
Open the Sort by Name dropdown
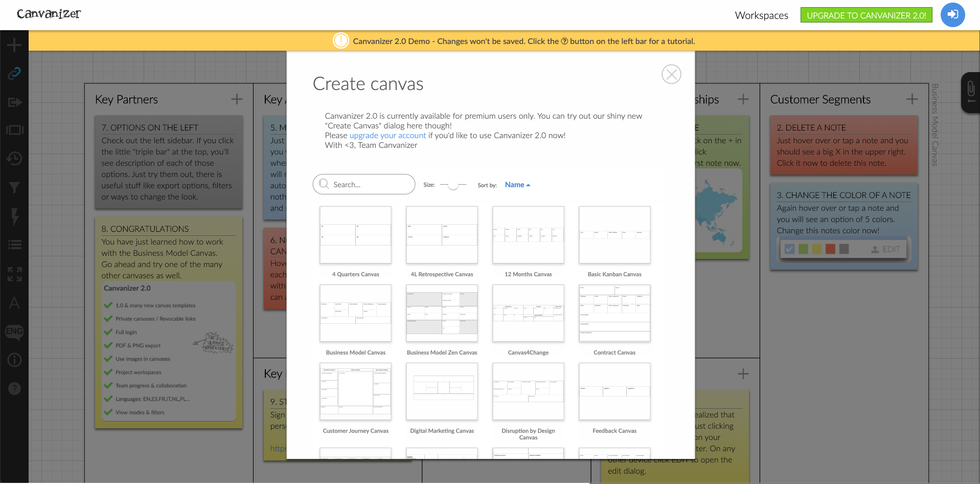517,185
